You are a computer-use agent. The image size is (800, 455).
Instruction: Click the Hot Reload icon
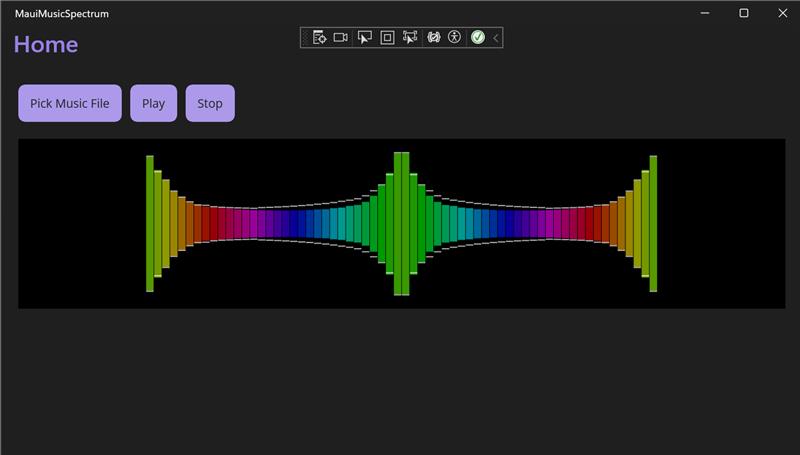434,37
